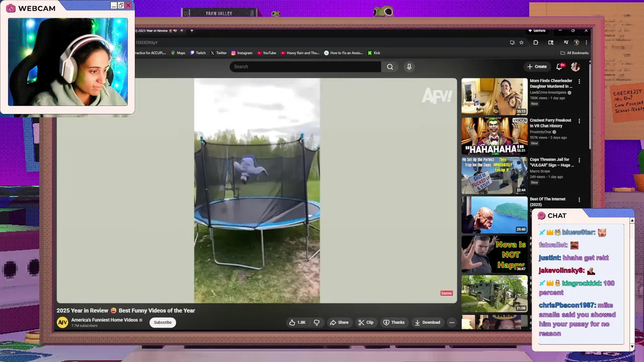The width and height of the screenshot is (644, 362).
Task: Click the chat overlay scroll down arrow
Action: pyautogui.click(x=632, y=346)
